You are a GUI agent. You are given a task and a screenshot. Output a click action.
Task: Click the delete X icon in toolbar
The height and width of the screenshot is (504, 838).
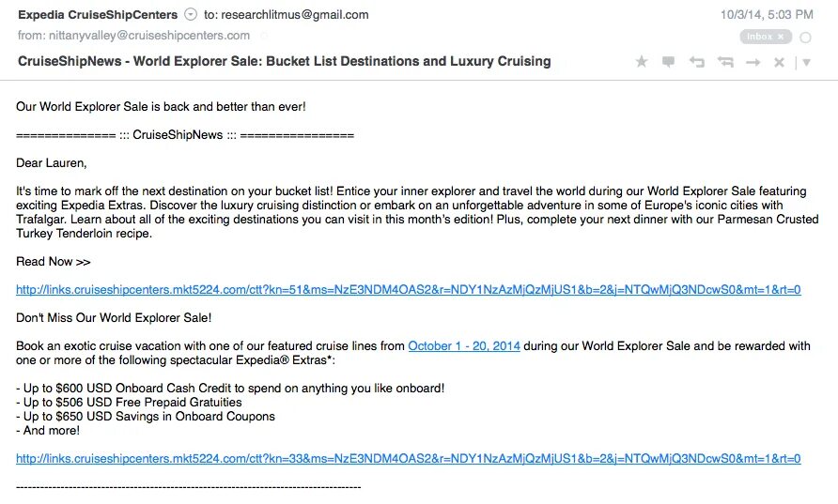(x=779, y=62)
